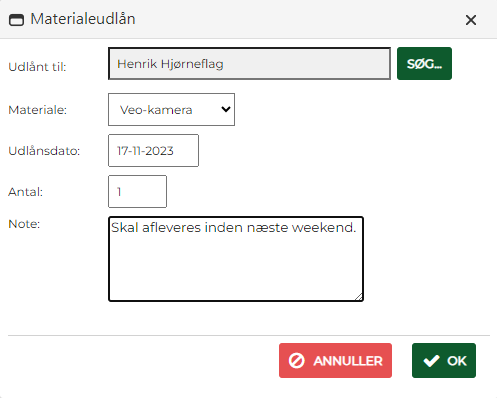Open the Materiale dropdown chevron arrow
The image size is (497, 398).
coord(226,109)
